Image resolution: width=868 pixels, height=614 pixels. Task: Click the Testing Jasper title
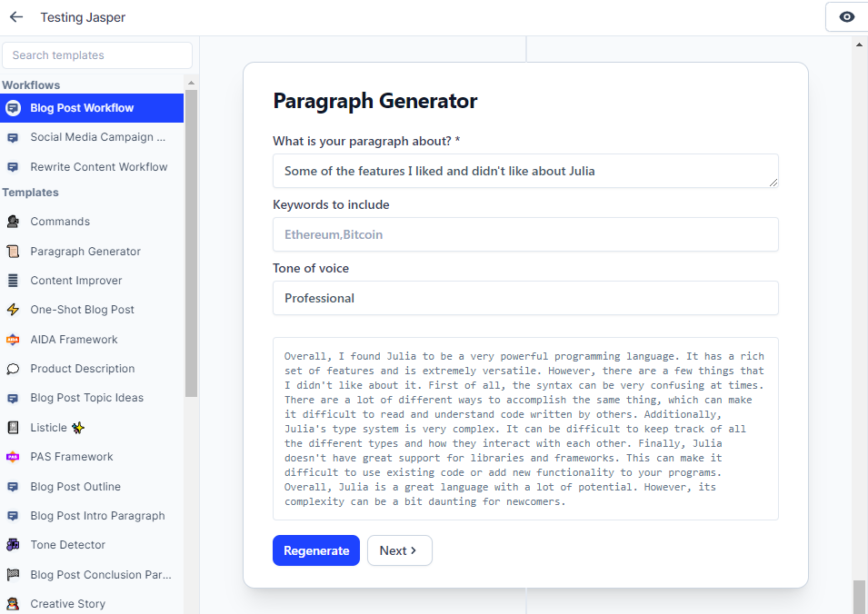pos(83,17)
